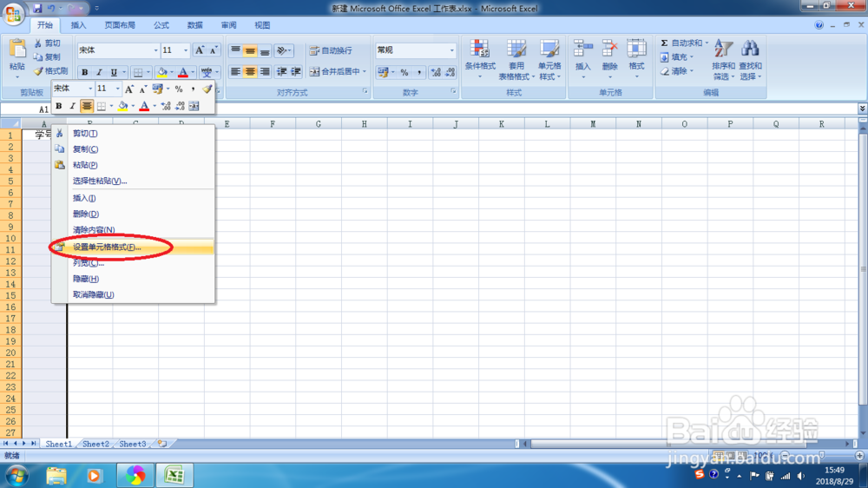Toggle Italic in the mini toolbar
Viewport: 868px width, 488px height.
click(73, 106)
